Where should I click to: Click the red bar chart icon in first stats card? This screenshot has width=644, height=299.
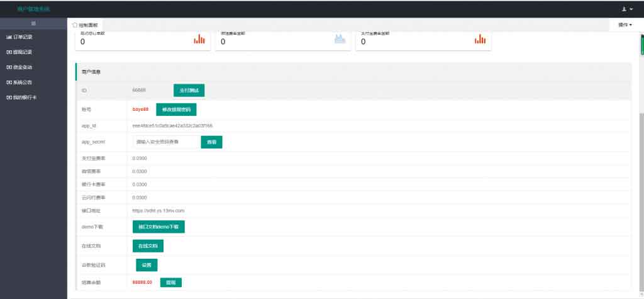[199, 40]
